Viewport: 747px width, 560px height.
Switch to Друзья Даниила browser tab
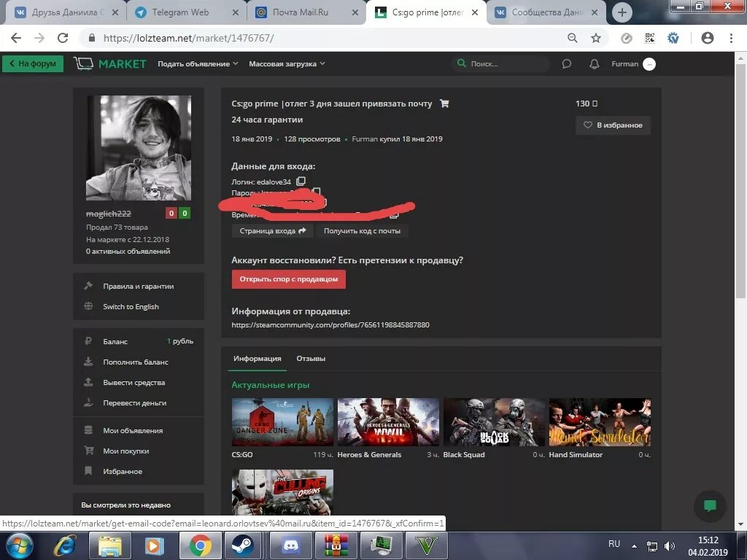point(66,12)
